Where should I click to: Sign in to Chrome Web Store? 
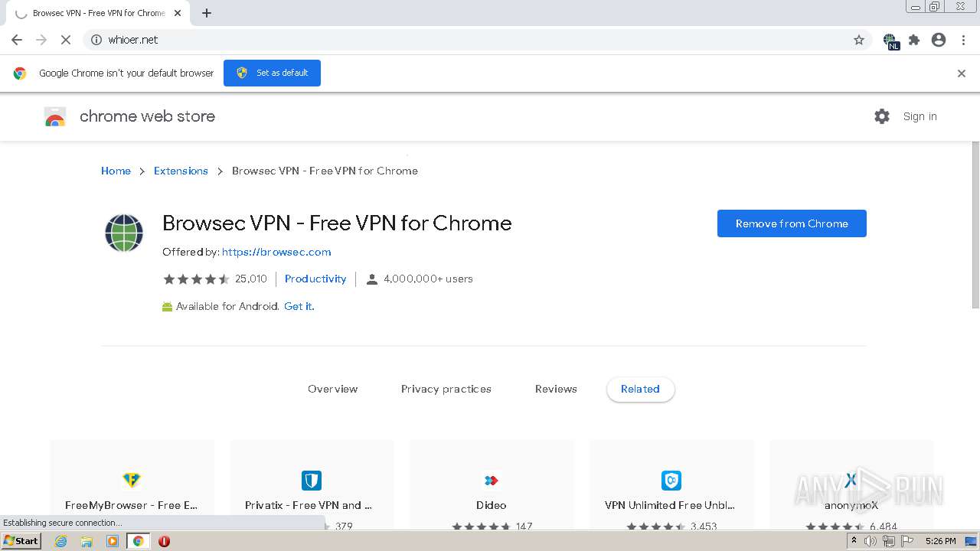(x=920, y=116)
